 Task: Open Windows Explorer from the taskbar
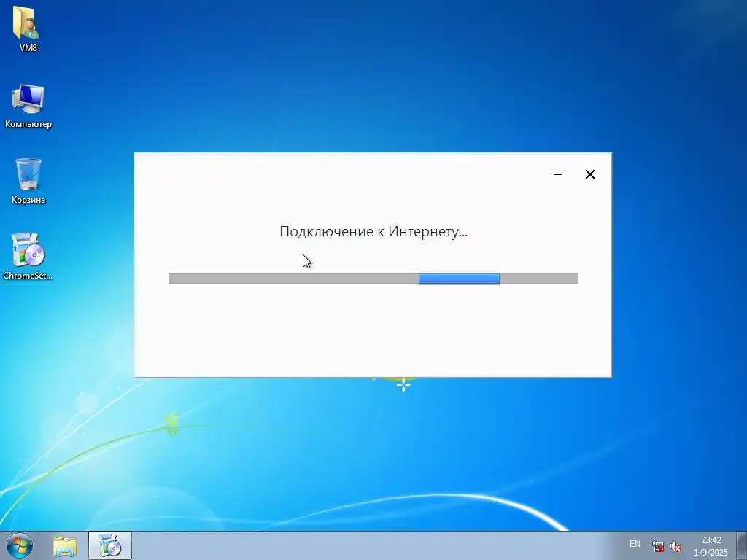point(65,545)
